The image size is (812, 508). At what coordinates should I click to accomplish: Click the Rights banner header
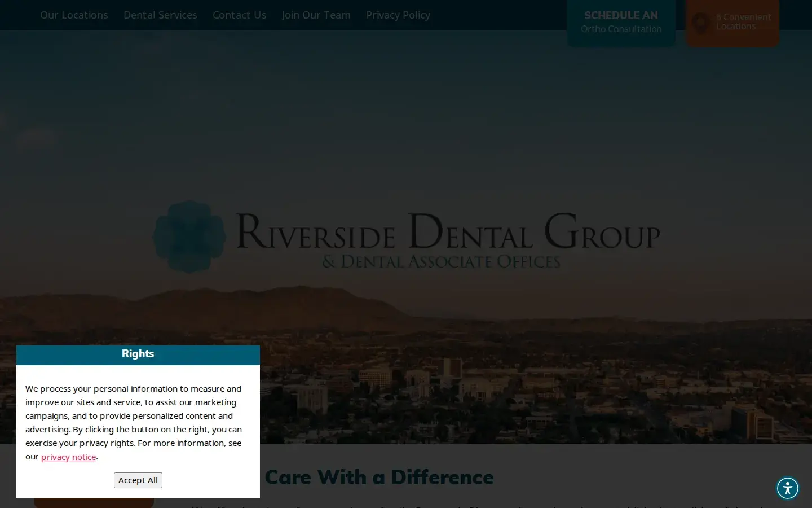pos(138,355)
